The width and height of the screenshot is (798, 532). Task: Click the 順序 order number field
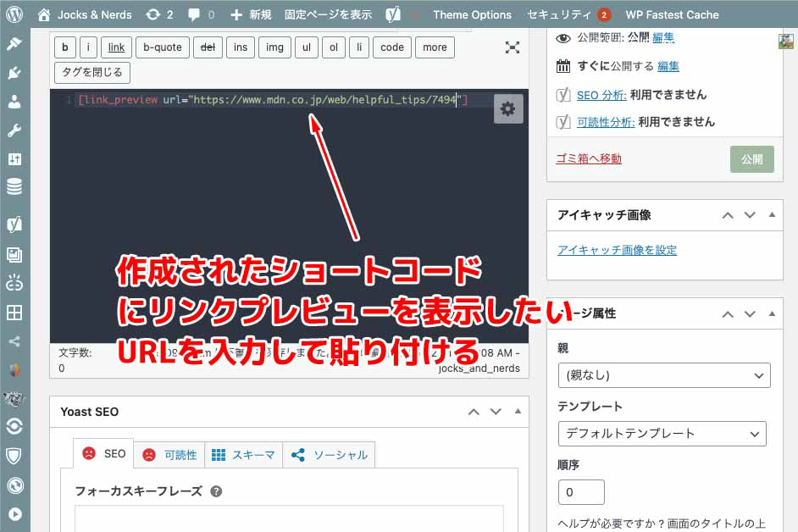pos(581,492)
